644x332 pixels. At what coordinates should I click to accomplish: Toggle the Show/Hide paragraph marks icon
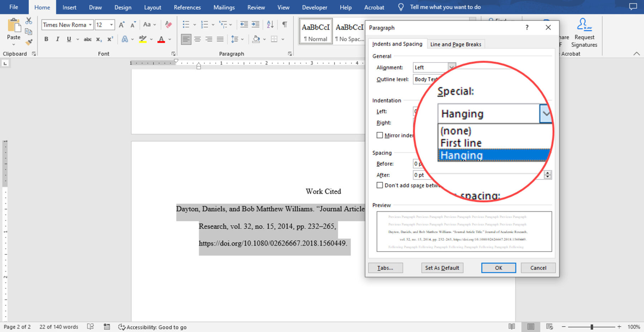(x=284, y=24)
